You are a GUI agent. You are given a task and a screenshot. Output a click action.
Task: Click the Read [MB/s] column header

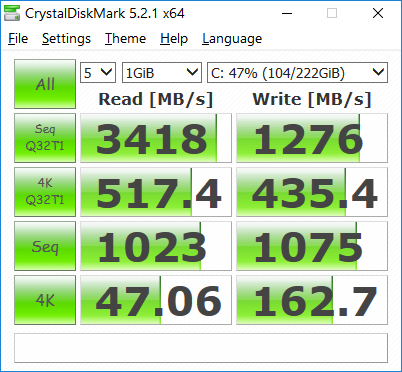[156, 99]
